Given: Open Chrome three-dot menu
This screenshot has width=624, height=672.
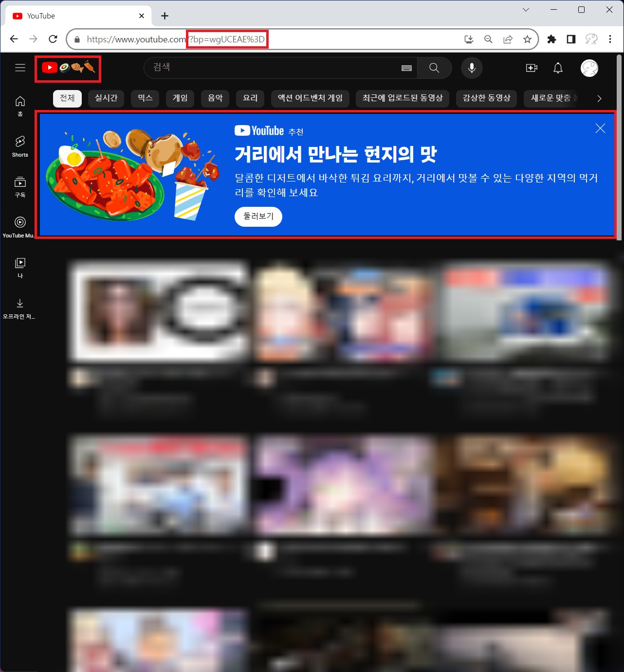Looking at the screenshot, I should click(610, 39).
